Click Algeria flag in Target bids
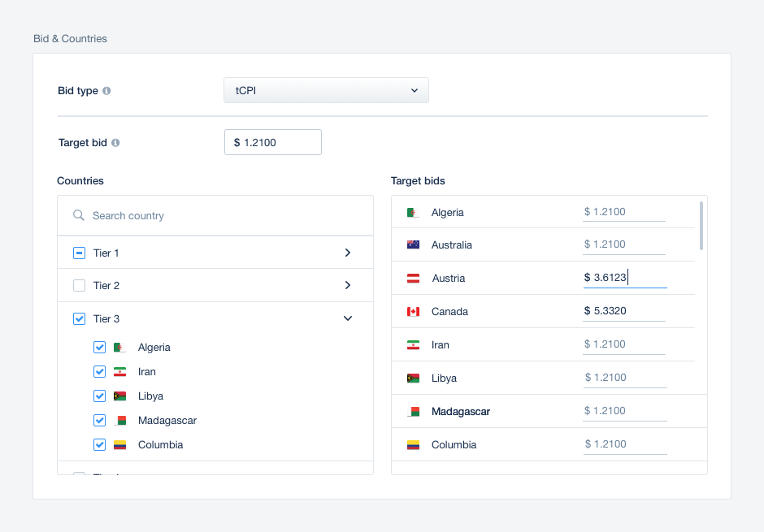Image resolution: width=764 pixels, height=532 pixels. click(413, 213)
